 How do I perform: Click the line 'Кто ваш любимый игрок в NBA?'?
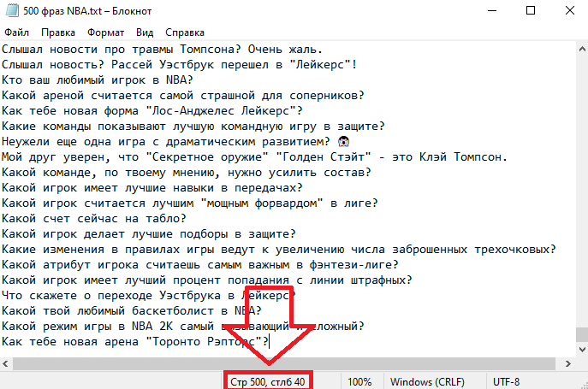[96, 80]
